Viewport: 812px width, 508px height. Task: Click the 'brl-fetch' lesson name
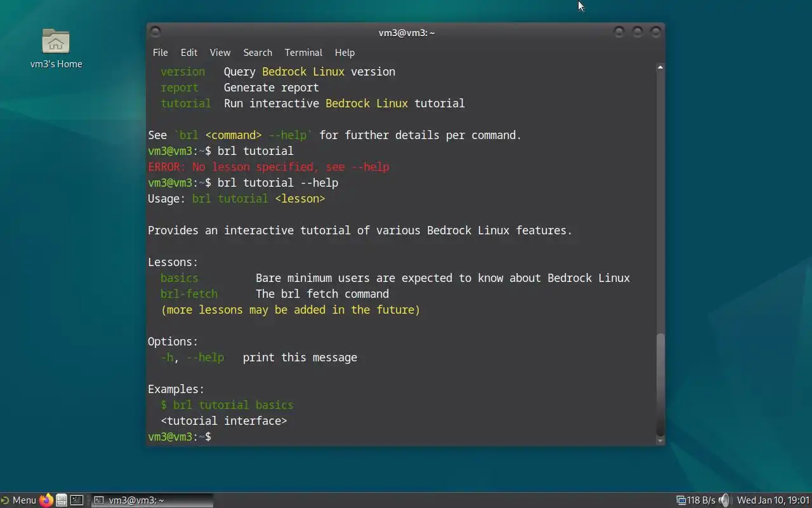click(x=189, y=294)
